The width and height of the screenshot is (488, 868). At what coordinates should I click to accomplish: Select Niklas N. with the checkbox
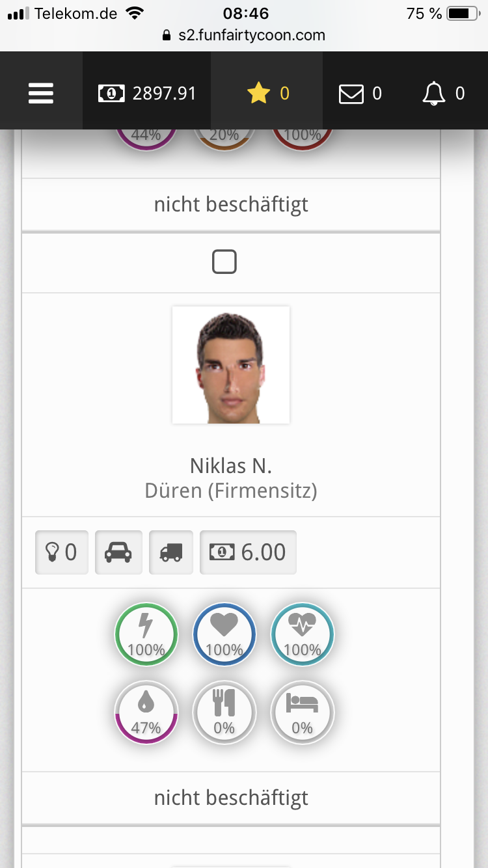pos(224,263)
